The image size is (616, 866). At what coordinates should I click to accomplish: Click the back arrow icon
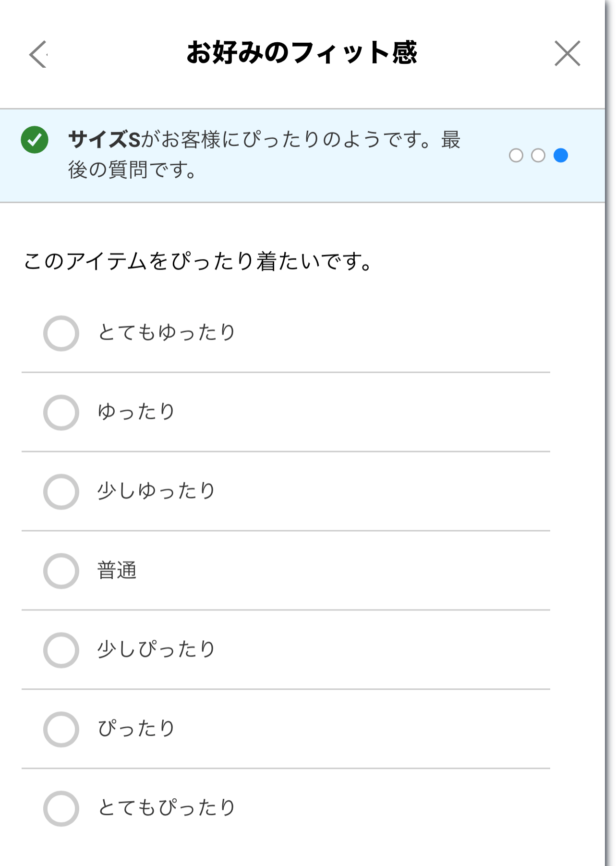[38, 54]
